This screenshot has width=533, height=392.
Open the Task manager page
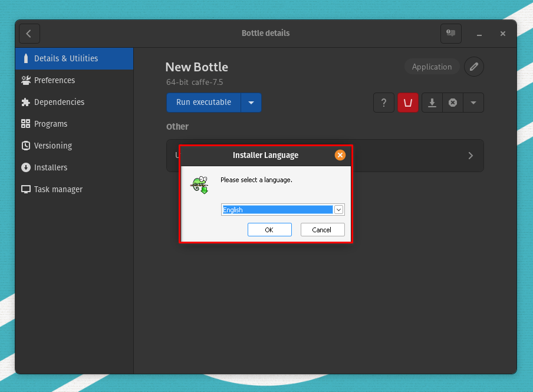pyautogui.click(x=58, y=189)
